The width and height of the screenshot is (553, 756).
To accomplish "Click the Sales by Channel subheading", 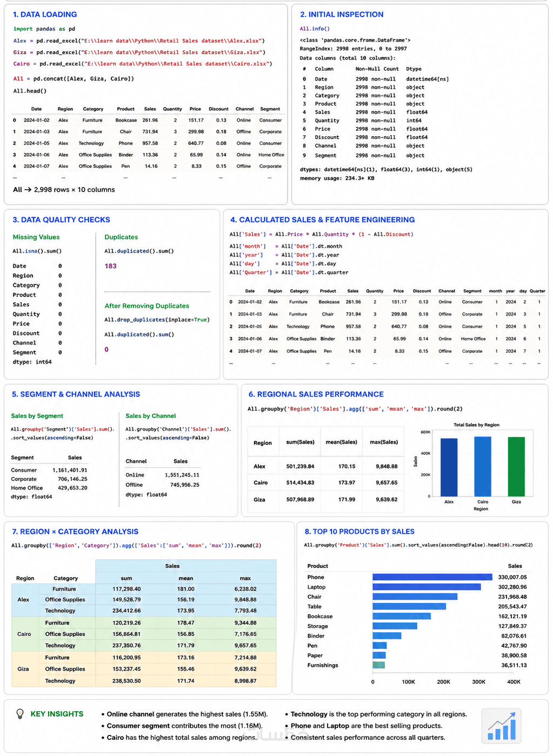I will [151, 416].
